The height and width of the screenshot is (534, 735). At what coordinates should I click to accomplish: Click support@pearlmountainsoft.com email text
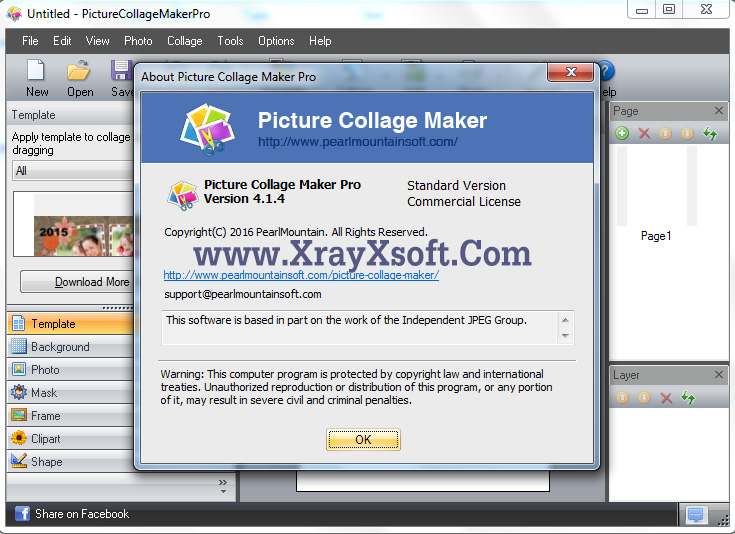[243, 294]
